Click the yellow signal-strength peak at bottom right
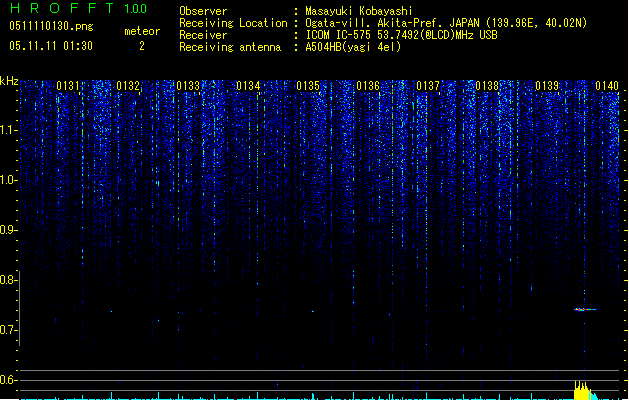Viewport: 629px width, 400px height. tap(584, 390)
